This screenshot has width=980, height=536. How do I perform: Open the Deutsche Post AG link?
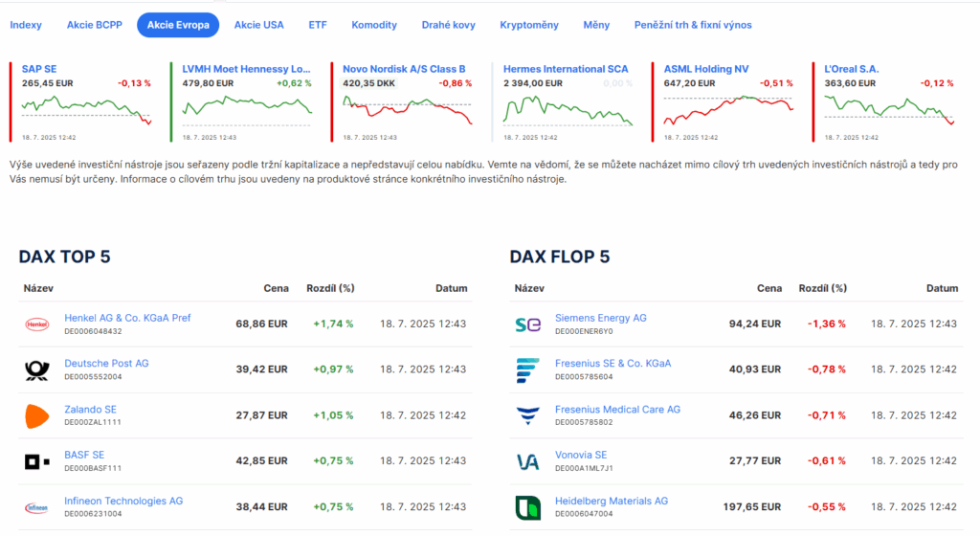[x=106, y=363]
